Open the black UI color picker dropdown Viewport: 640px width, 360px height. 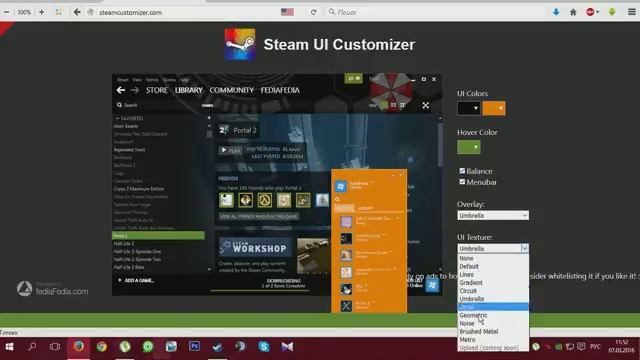tap(469, 108)
